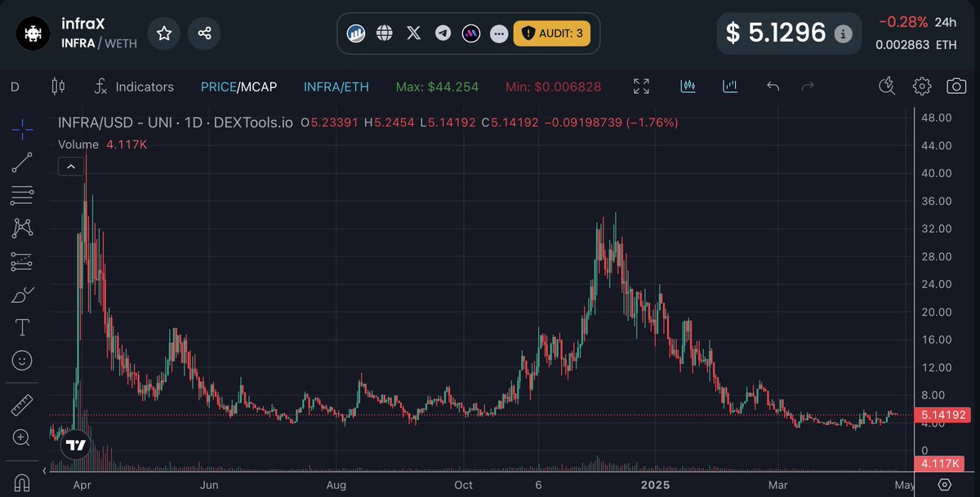Enter fullscreen chart mode
980x497 pixels.
tap(642, 87)
